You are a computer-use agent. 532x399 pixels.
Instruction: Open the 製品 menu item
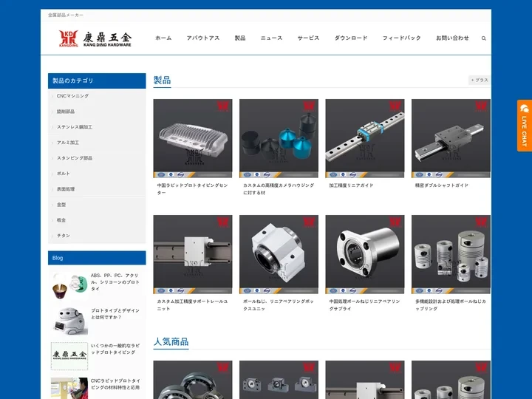pos(240,38)
